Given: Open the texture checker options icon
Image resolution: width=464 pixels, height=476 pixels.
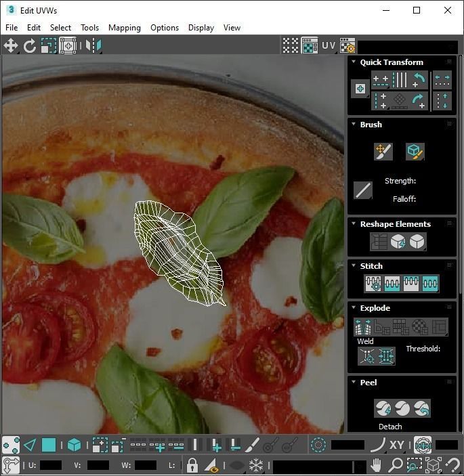Looking at the screenshot, I should 347,45.
